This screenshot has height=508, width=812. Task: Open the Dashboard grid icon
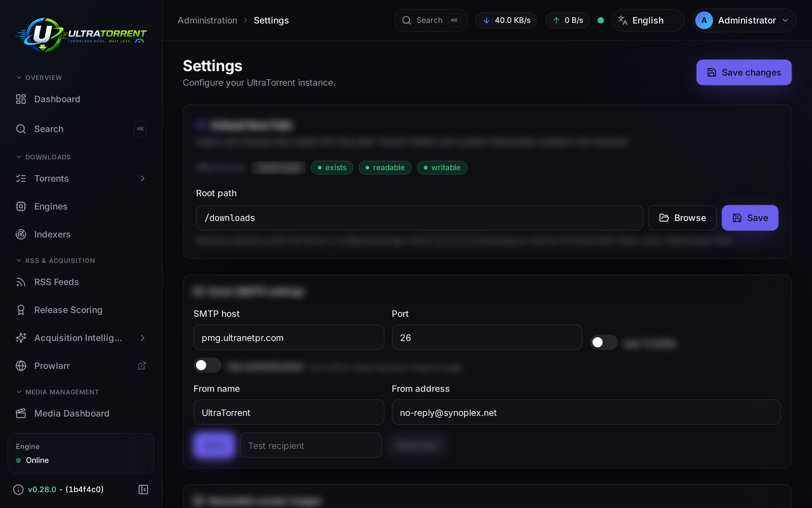[x=21, y=99]
